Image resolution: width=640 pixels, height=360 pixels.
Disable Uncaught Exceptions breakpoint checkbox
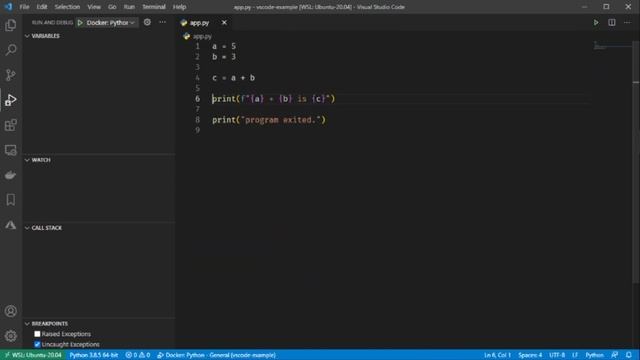point(37,344)
